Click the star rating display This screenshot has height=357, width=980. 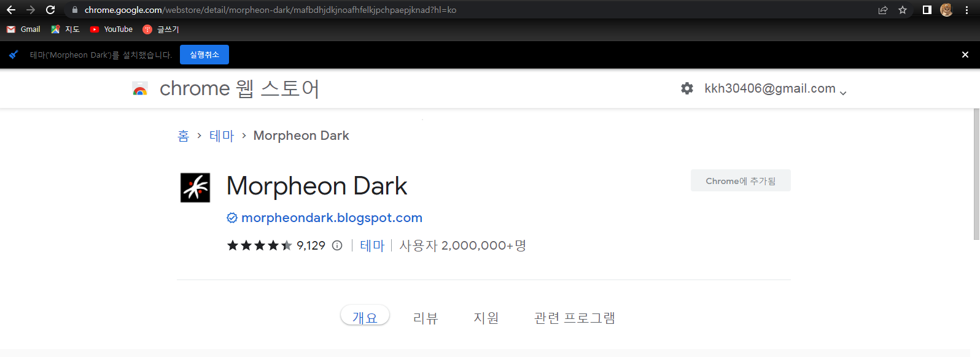(x=259, y=245)
